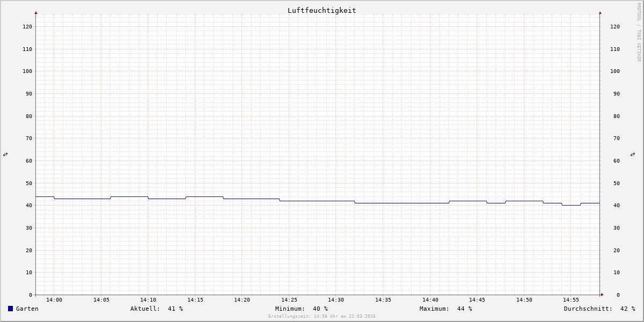
Task: Select the Aktuell: 41 % value
Action: coord(157,309)
